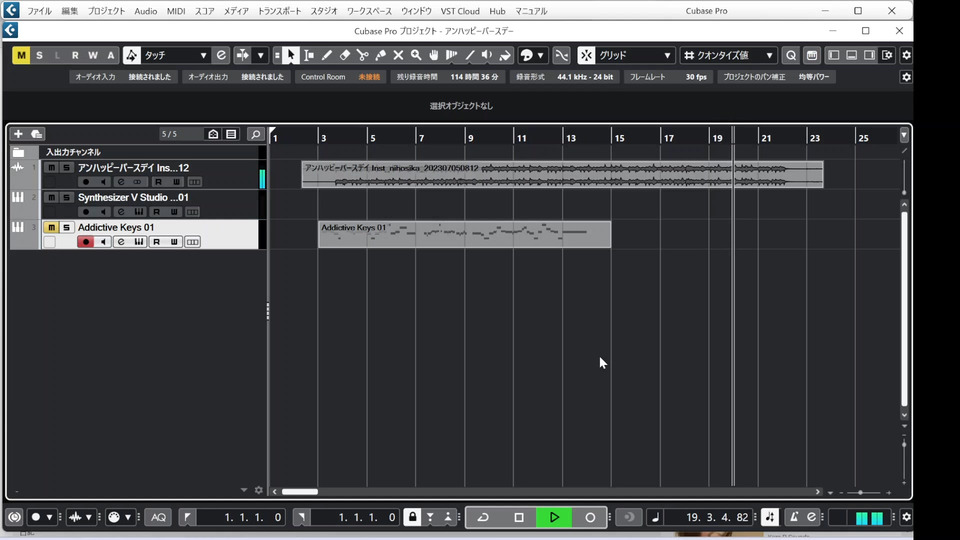Select the Color paint bucket tool
The image size is (960, 540).
(x=505, y=55)
